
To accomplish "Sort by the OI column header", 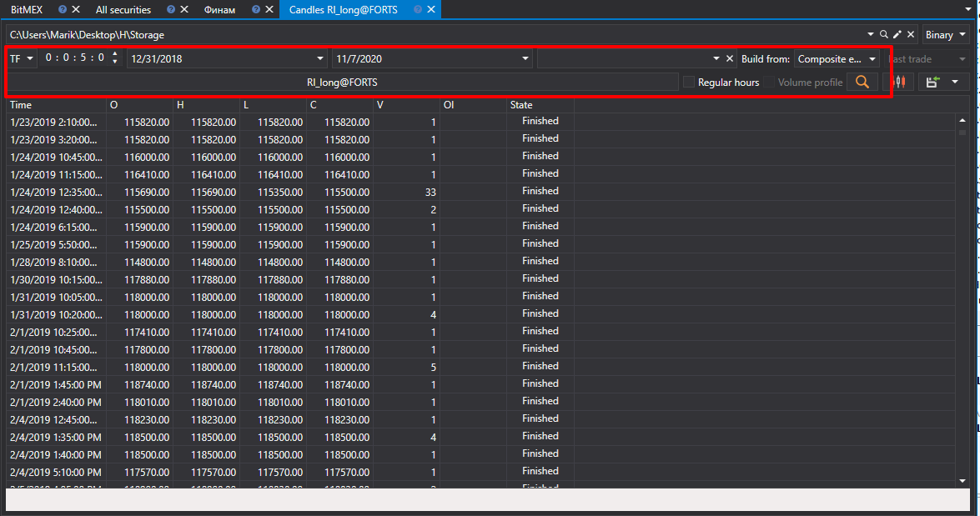I will [x=473, y=105].
